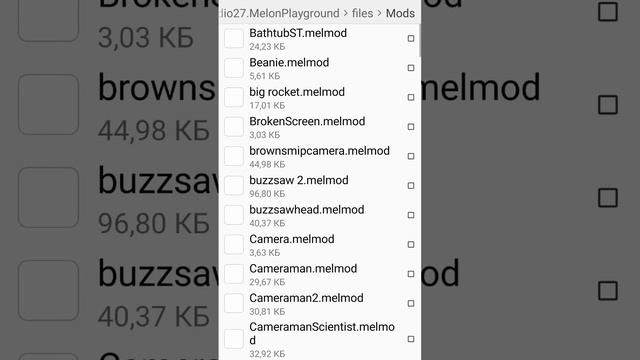
Task: Navigate to MelonPlayground breadcrumb folder
Action: [279, 13]
